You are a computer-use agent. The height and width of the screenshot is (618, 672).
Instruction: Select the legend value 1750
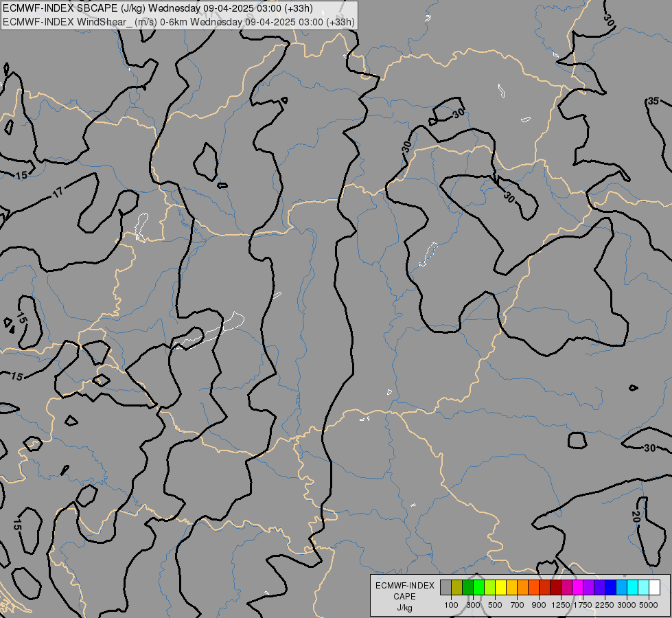(x=583, y=605)
